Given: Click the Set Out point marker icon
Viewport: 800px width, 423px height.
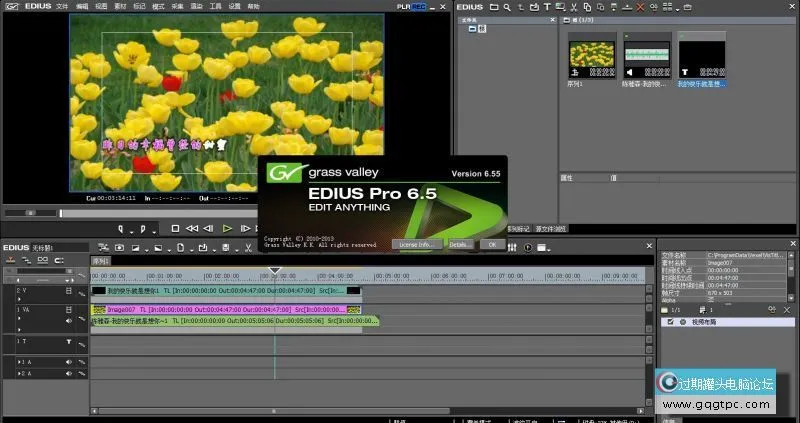Looking at the screenshot, I should tap(141, 228).
